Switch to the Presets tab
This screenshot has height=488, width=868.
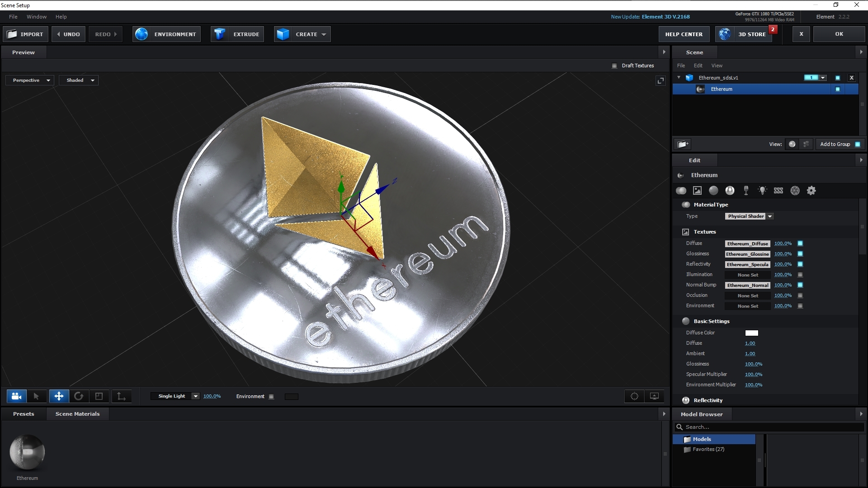click(x=24, y=414)
